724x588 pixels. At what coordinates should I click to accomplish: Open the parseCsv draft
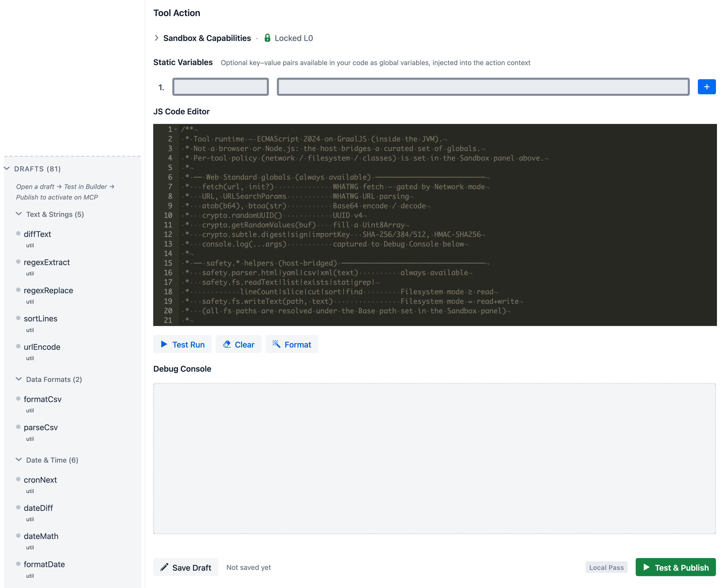click(x=41, y=427)
